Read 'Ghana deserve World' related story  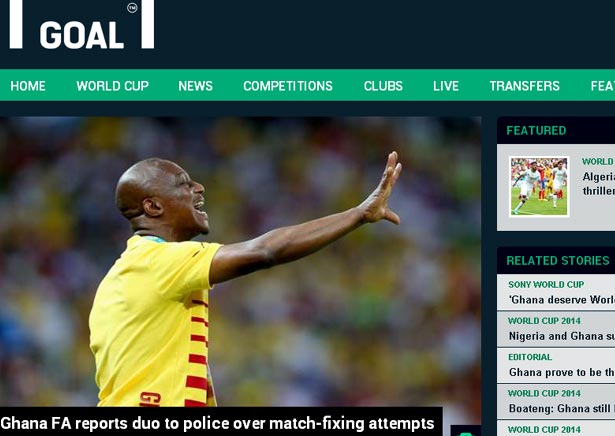click(x=562, y=300)
